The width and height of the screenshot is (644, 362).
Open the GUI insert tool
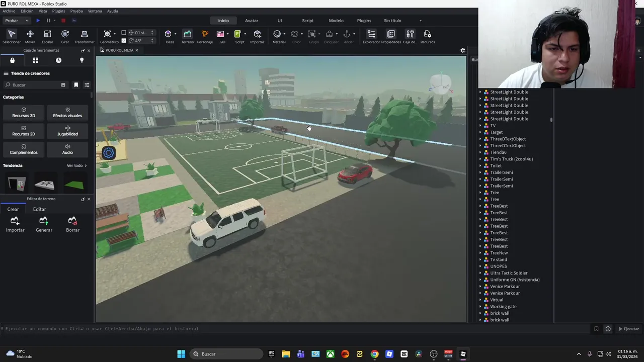pyautogui.click(x=220, y=34)
